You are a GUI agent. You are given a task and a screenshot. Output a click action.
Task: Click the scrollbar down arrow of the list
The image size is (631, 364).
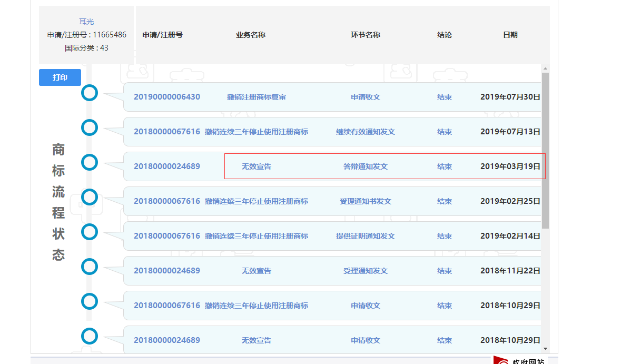click(x=545, y=348)
